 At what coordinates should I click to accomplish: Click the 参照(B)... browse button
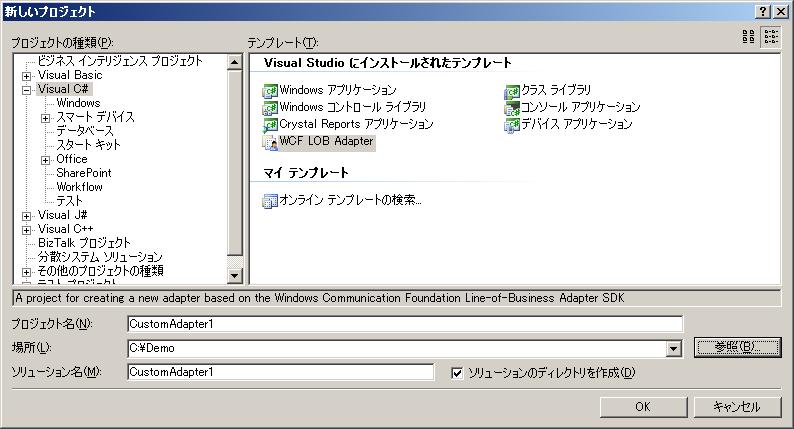[737, 347]
